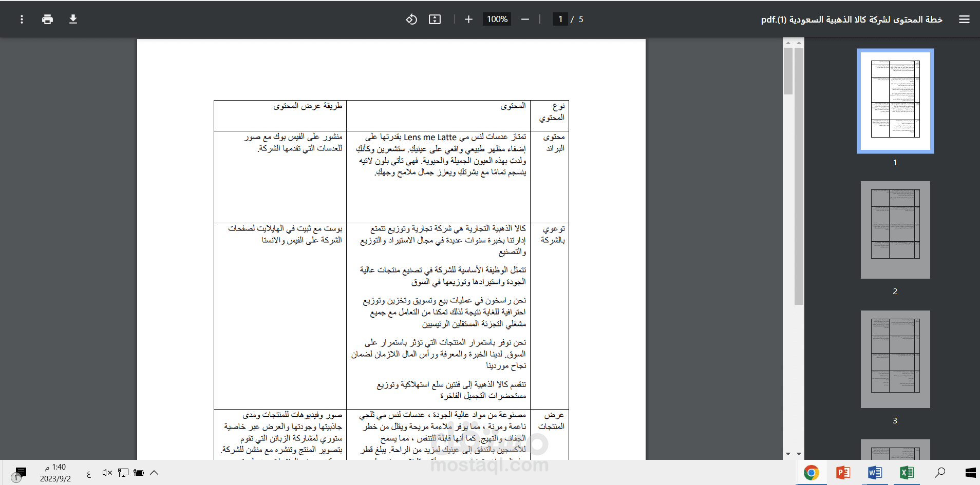Switch to Chrome in the taskbar
Screen dimensions: 980x485
[812, 473]
